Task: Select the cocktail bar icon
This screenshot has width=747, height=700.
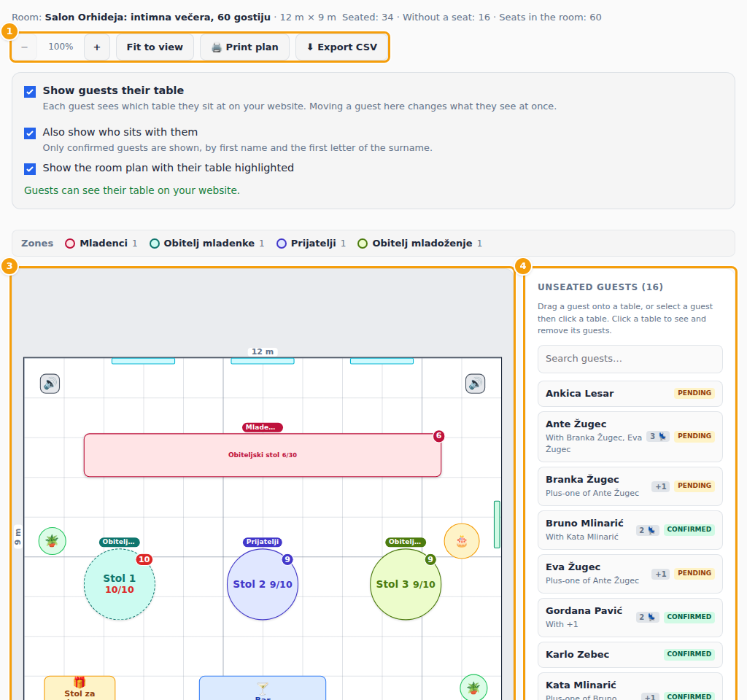Action: pyautogui.click(x=263, y=688)
